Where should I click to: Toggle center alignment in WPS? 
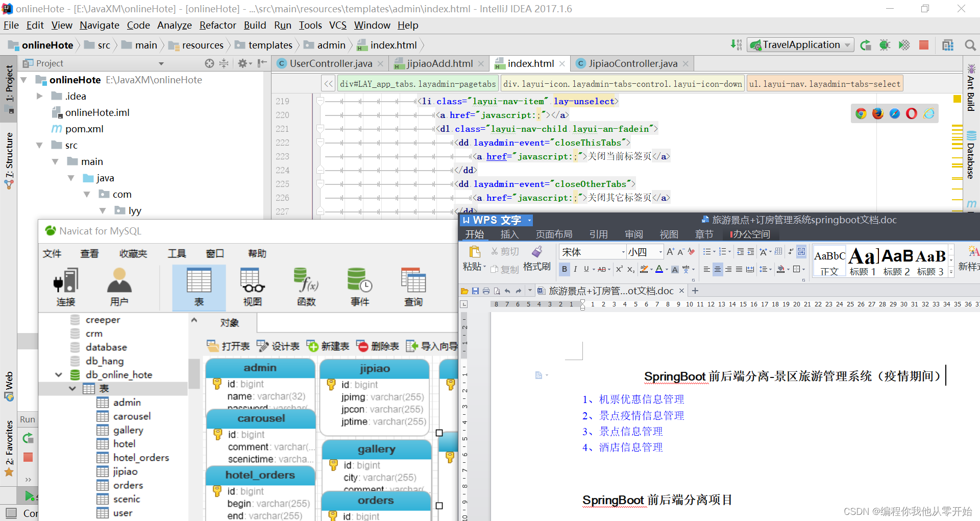(x=718, y=269)
